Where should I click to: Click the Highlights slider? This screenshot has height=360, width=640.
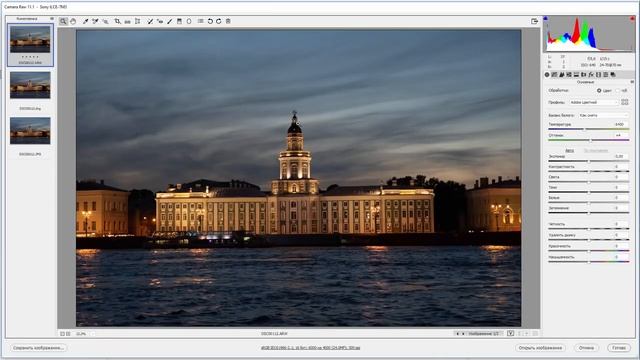pyautogui.click(x=589, y=182)
